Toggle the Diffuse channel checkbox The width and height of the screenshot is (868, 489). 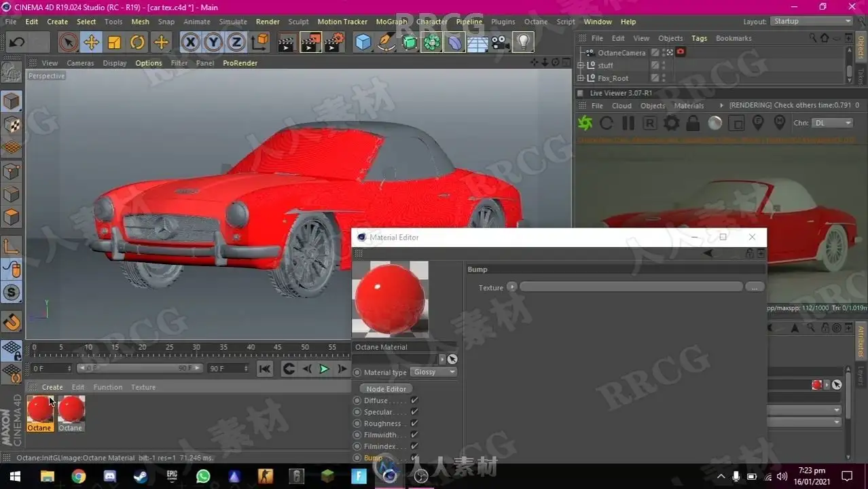pos(414,401)
